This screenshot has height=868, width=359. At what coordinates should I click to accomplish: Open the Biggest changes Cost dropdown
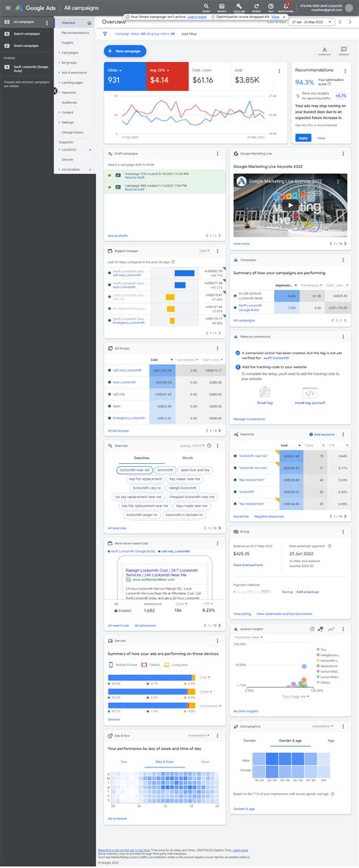coord(205,250)
